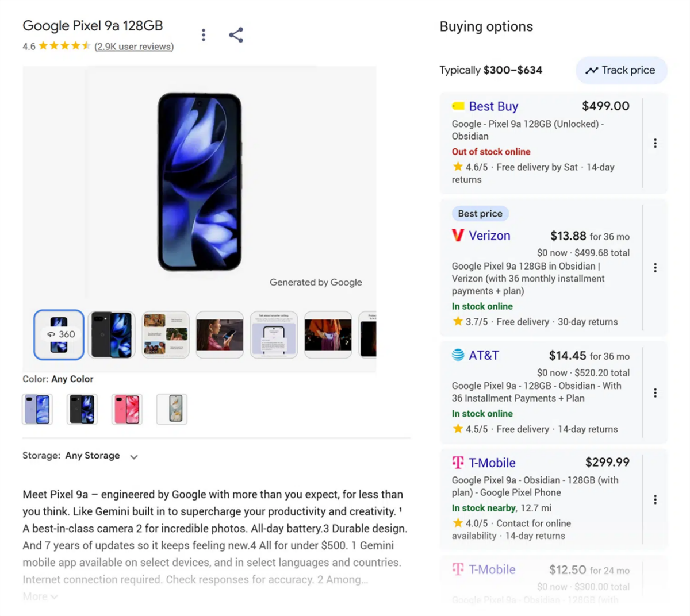Open more options for Verizon listing
Image resolution: width=690 pixels, height=616 pixels.
coord(655,268)
